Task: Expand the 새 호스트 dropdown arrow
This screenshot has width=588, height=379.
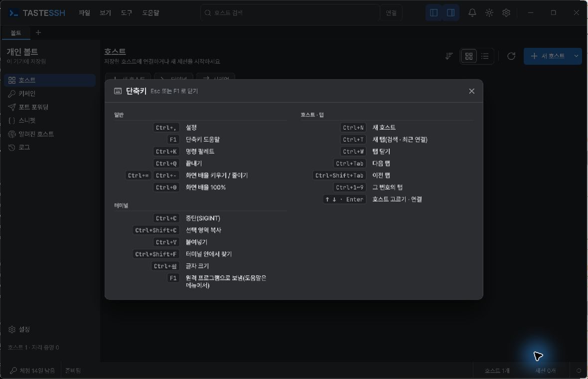Action: 577,56
